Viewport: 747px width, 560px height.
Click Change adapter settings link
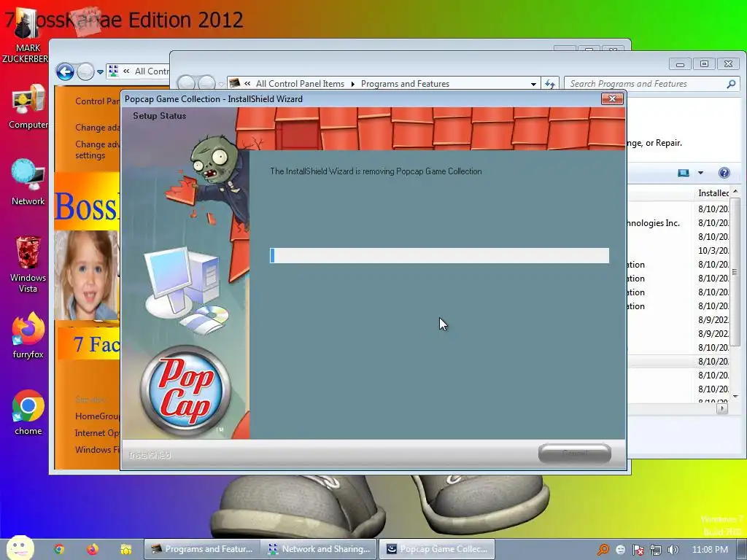pyautogui.click(x=97, y=127)
